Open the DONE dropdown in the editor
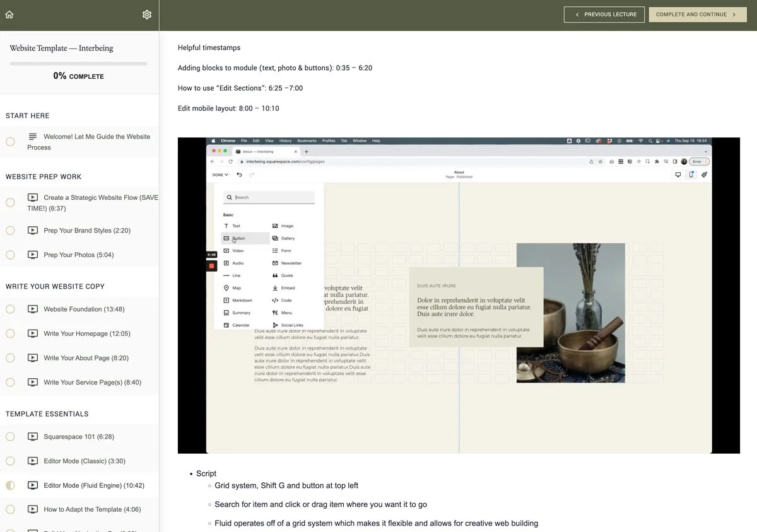 coord(219,175)
